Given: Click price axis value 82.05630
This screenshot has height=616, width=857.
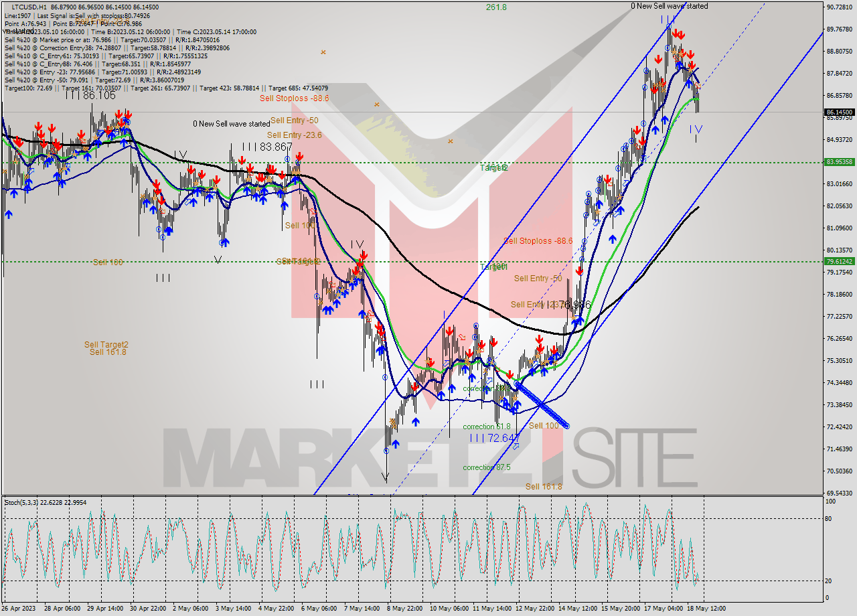Looking at the screenshot, I should tap(840, 206).
